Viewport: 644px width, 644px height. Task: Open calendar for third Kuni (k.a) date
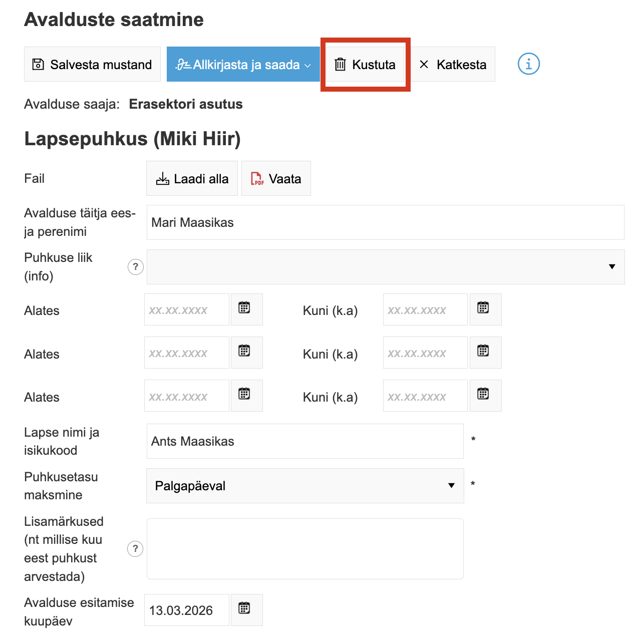coord(483,396)
